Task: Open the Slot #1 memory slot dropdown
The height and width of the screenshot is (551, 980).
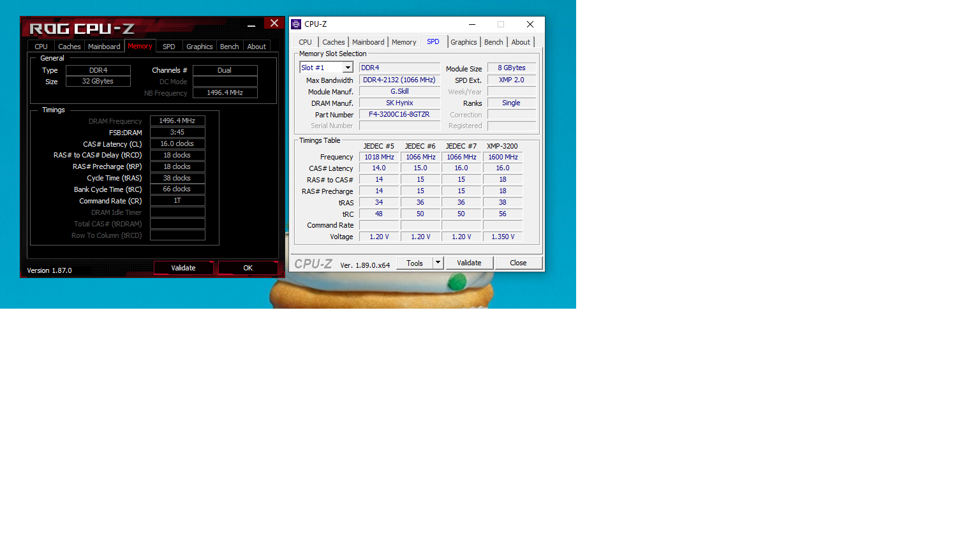Action: tap(348, 68)
